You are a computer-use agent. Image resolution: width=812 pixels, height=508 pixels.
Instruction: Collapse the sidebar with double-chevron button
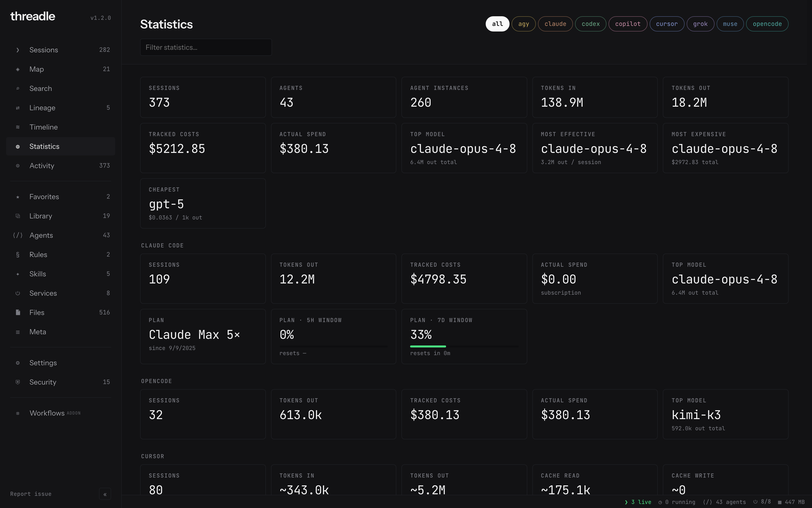point(105,494)
